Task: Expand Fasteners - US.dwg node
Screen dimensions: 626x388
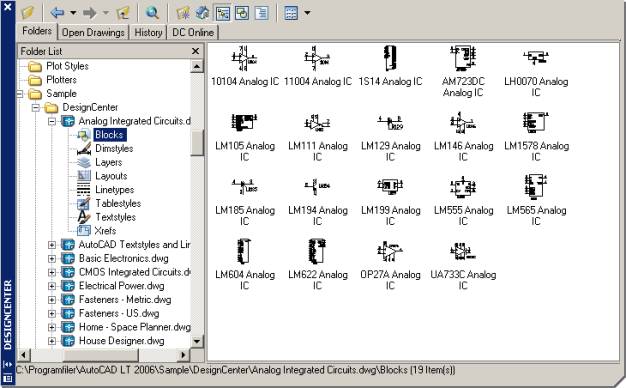Action: point(52,313)
